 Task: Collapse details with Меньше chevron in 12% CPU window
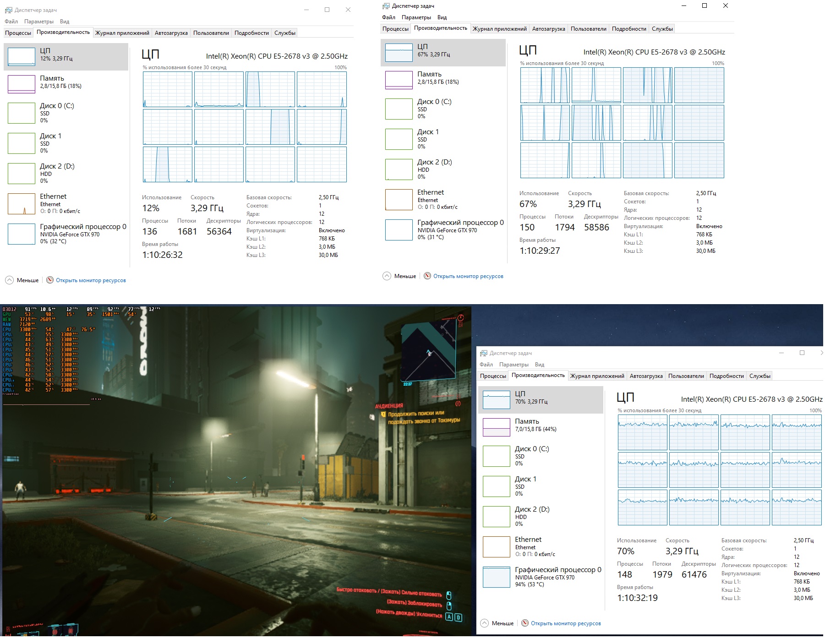click(9, 280)
